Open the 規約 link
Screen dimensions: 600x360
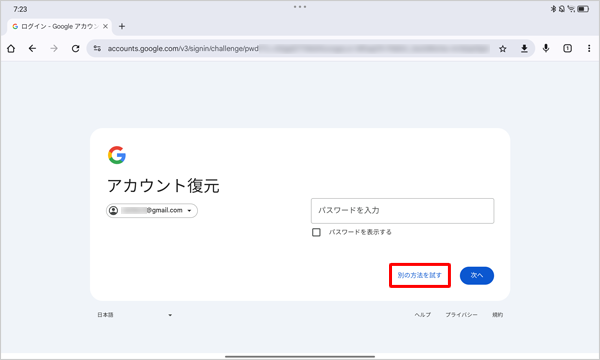498,315
